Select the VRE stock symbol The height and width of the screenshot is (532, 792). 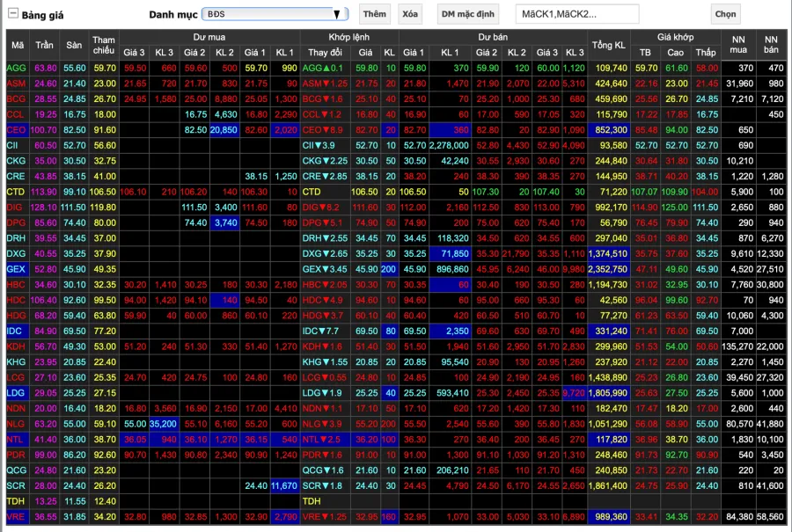16,516
